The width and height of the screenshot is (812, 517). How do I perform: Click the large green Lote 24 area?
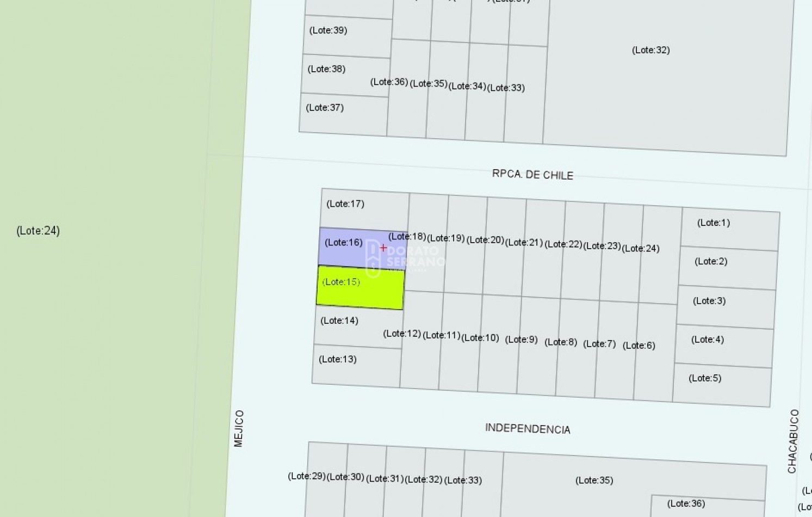109,231
